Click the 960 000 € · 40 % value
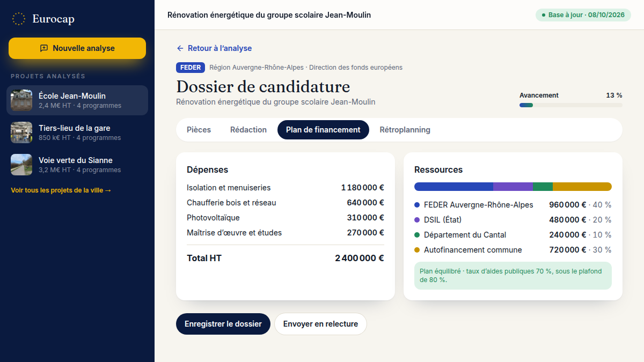Image resolution: width=644 pixels, height=362 pixels. (x=580, y=205)
